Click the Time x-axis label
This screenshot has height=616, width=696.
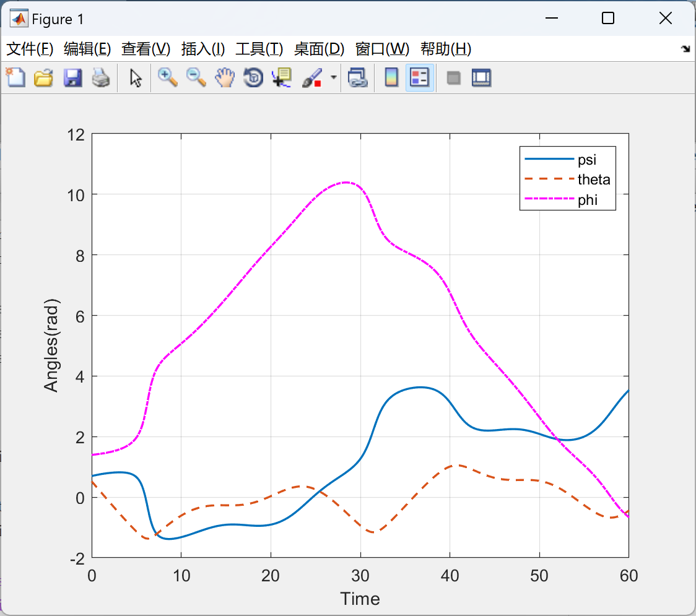[x=360, y=599]
